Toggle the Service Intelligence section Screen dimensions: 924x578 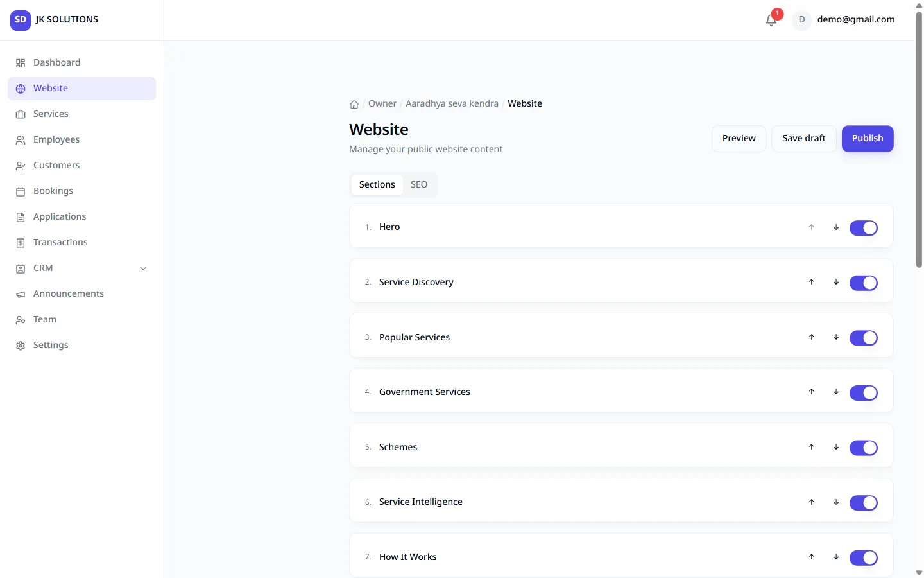(864, 503)
